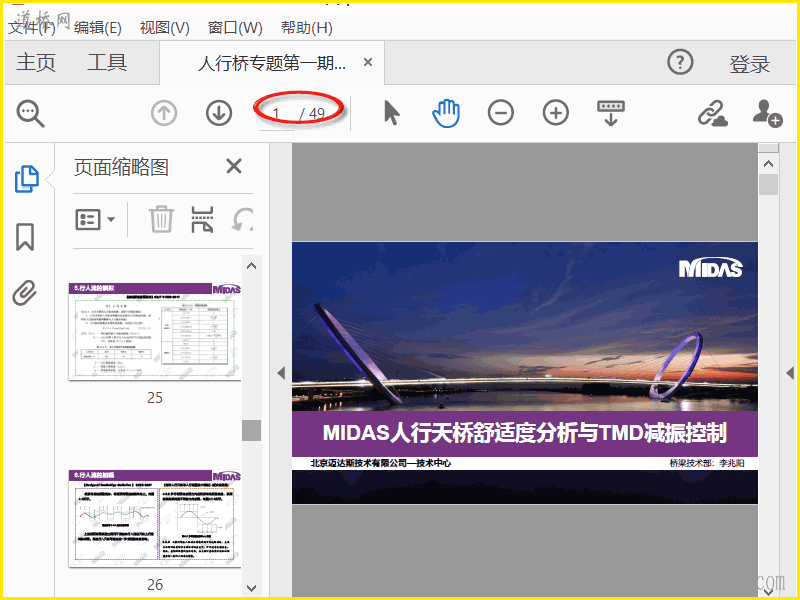
Task: Click the MIDAS title slide page
Action: pos(524,373)
